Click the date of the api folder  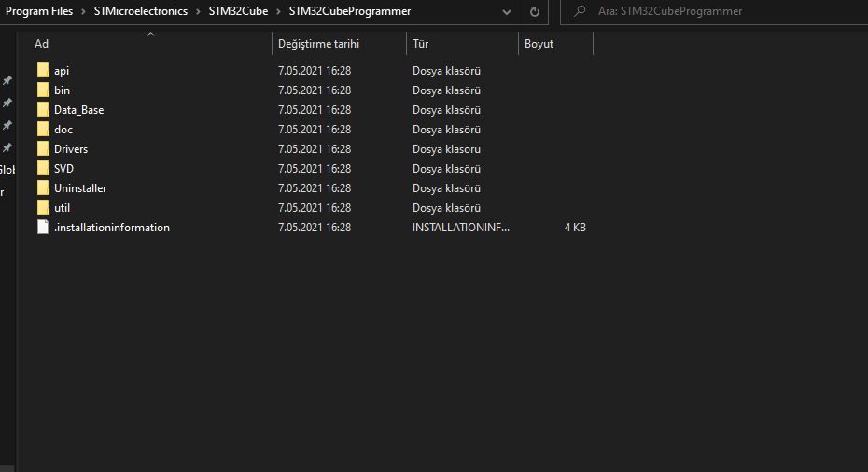[315, 71]
